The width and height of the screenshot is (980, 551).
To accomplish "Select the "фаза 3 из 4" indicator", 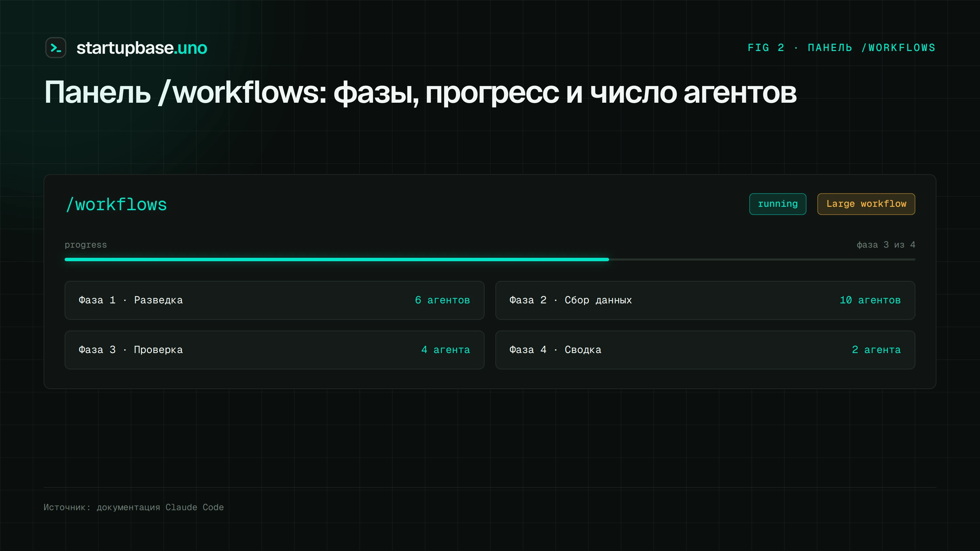I will click(x=886, y=245).
